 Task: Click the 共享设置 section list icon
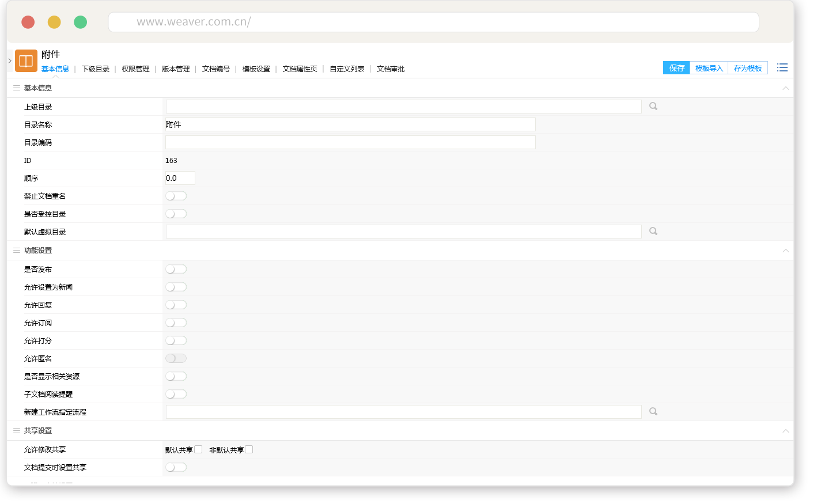click(17, 431)
